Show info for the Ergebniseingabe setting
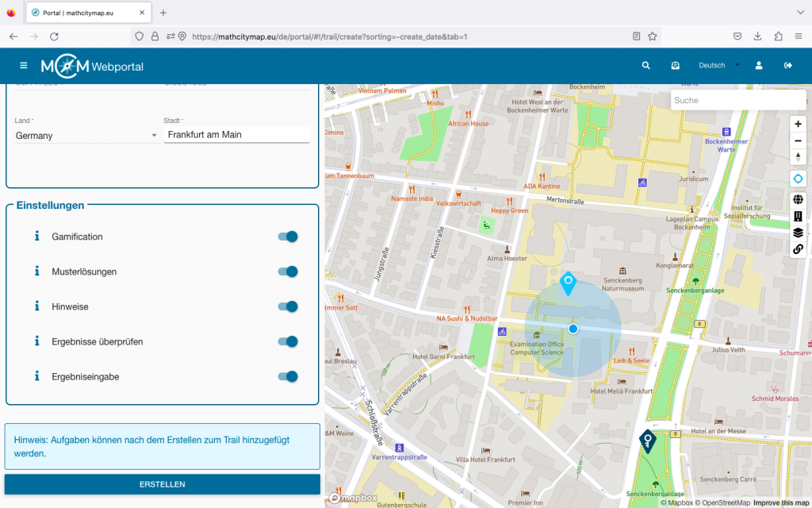 point(36,376)
